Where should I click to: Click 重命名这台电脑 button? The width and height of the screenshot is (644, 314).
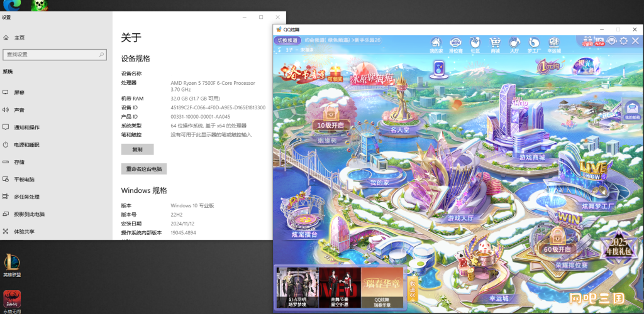[144, 169]
